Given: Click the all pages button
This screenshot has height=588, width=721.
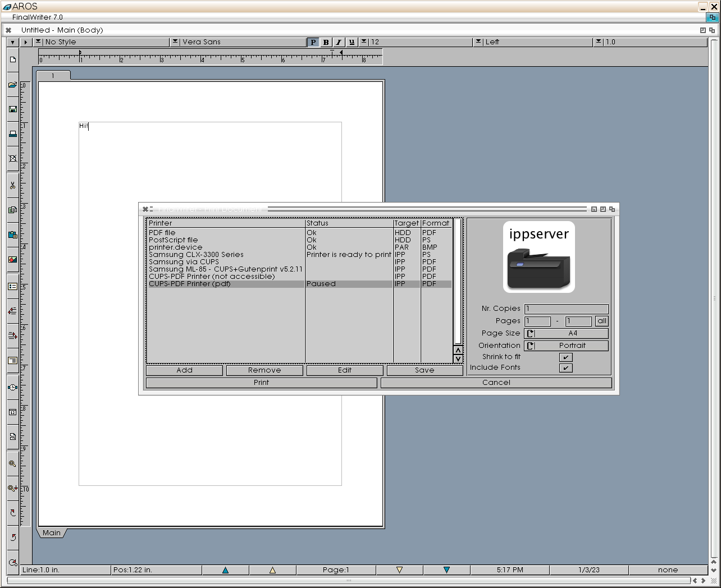Looking at the screenshot, I should click(602, 321).
